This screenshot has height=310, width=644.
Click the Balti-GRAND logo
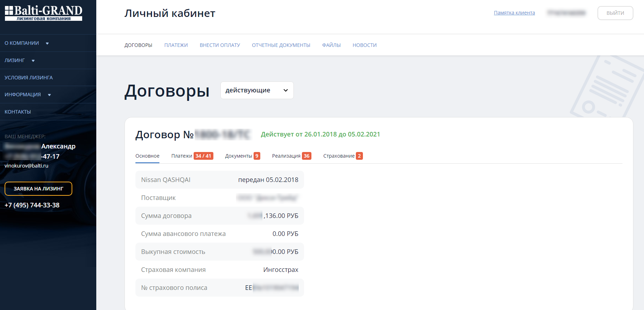pyautogui.click(x=43, y=13)
